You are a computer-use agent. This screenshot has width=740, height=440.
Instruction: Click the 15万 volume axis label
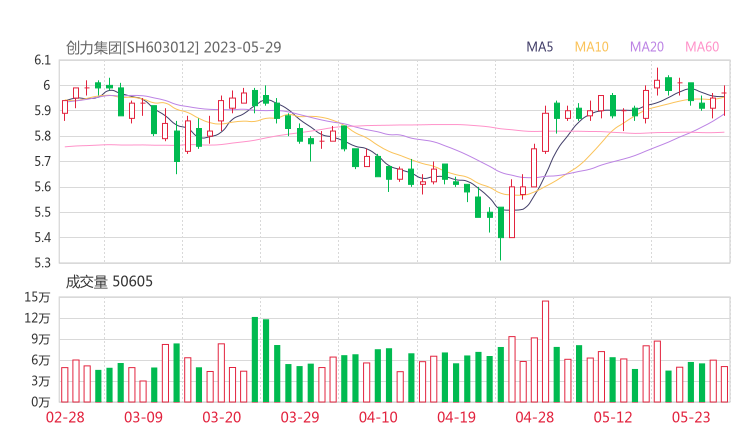click(x=37, y=297)
